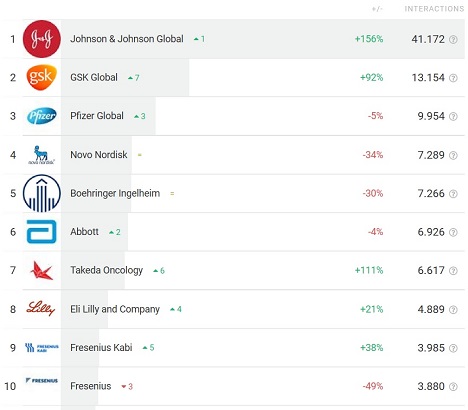Open the Johnson & Johnson Global page
468x410 pixels.
click(127, 39)
